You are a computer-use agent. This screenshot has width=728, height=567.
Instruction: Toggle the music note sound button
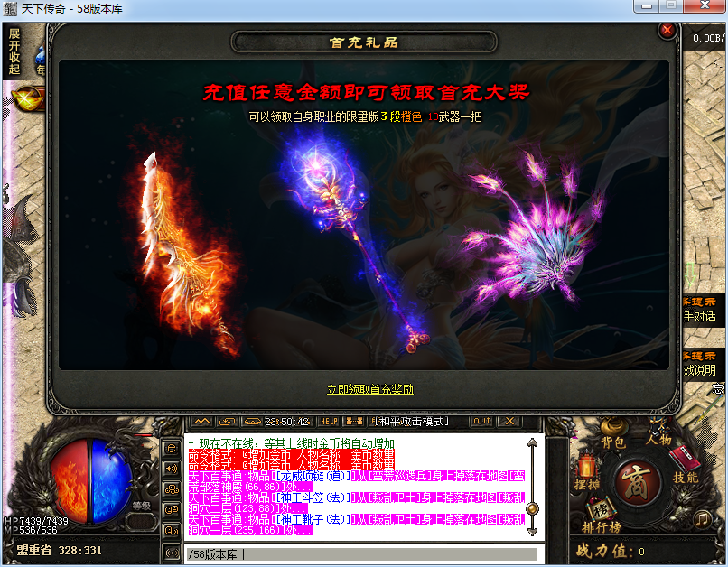coord(702,519)
